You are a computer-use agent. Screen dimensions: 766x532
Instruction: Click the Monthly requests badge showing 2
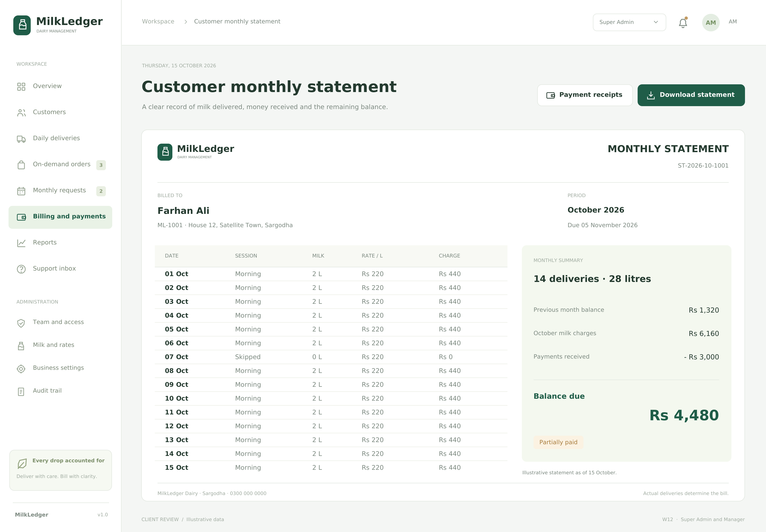pos(101,191)
